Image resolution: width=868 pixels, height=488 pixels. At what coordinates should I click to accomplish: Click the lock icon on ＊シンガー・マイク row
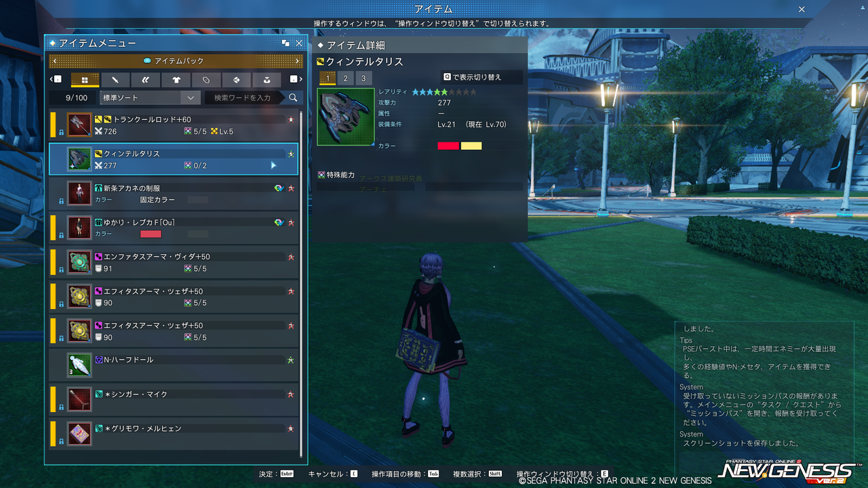(x=61, y=407)
